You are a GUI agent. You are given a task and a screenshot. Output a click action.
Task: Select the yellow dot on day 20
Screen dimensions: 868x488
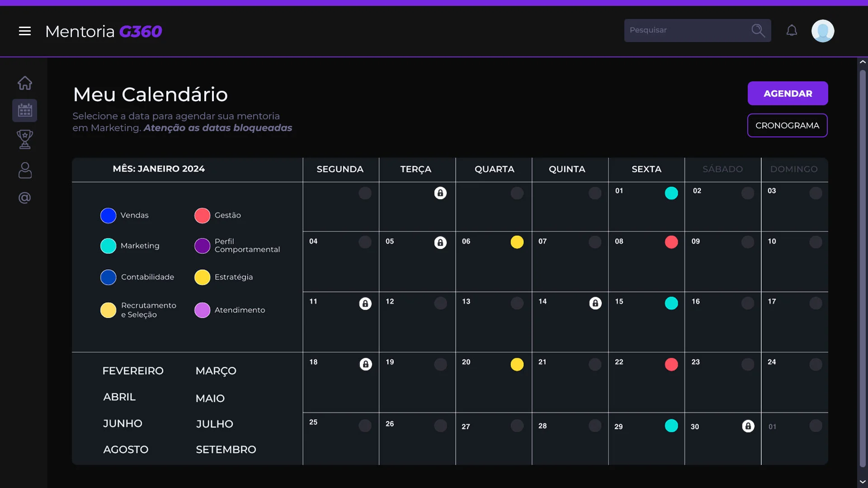point(517,364)
